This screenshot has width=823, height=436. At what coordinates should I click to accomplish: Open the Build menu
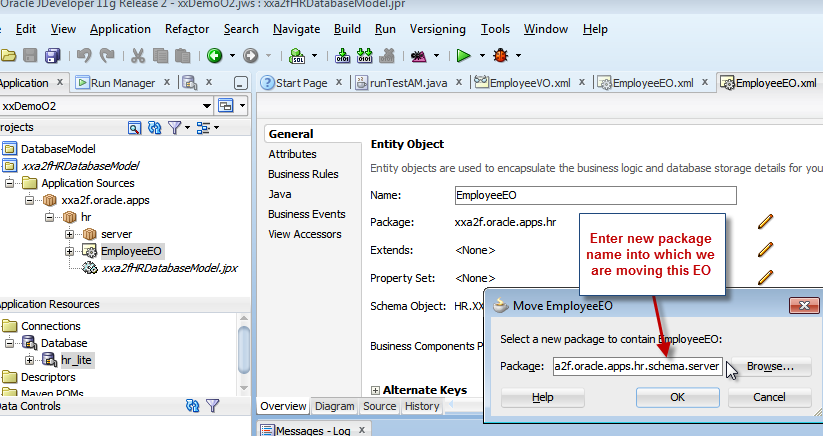click(347, 29)
